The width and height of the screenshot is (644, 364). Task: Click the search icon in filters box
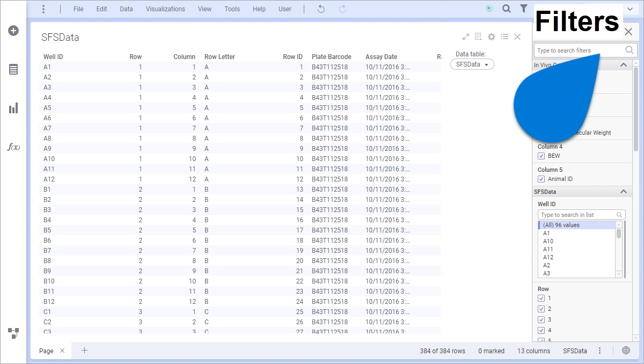[x=630, y=50]
